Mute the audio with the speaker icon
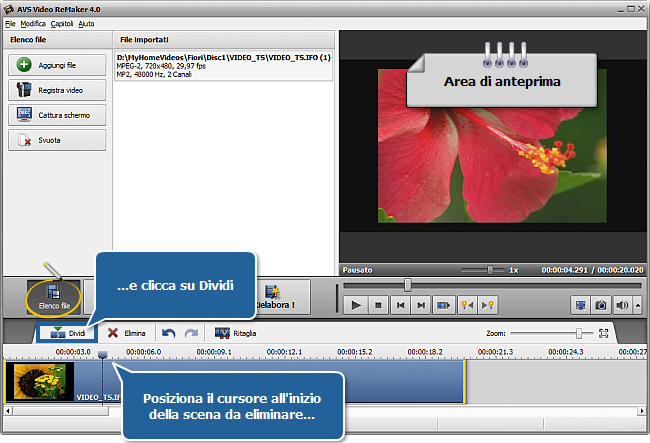Screen dimensions: 650x443 [x=623, y=305]
